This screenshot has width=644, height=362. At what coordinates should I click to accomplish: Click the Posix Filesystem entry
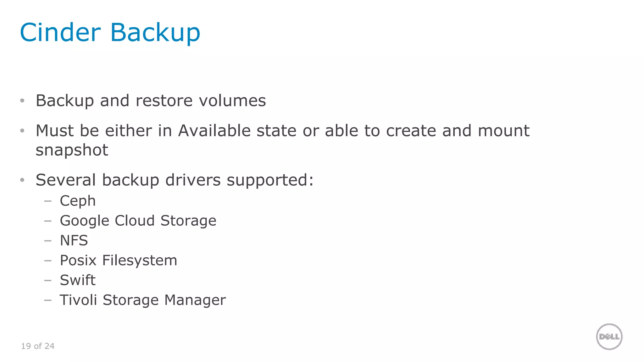(x=119, y=261)
